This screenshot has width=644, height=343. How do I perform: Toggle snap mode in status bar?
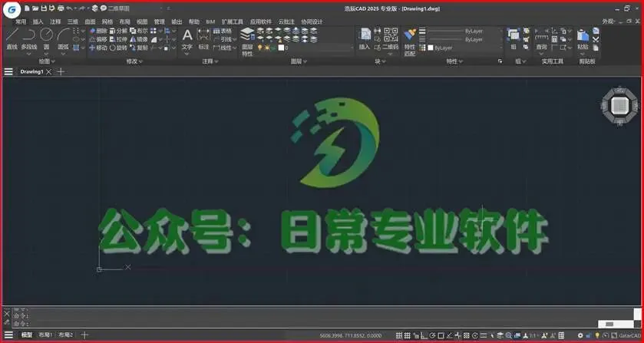[399, 335]
